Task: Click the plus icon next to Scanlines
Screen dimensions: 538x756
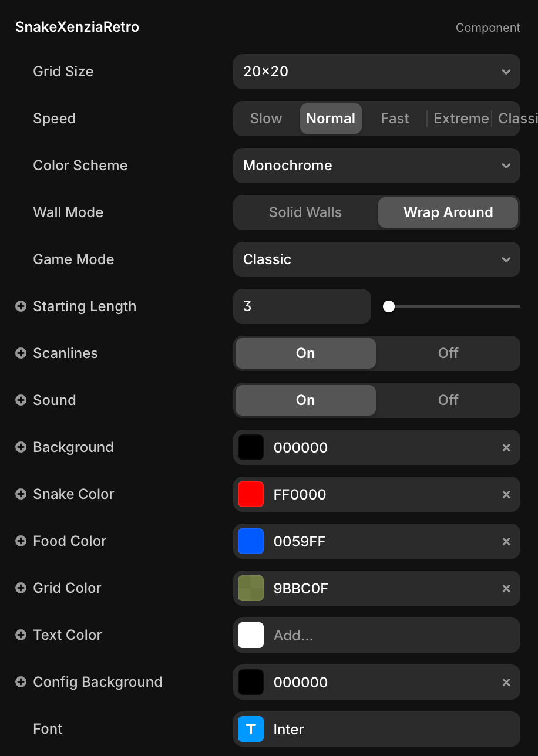Action: [21, 353]
